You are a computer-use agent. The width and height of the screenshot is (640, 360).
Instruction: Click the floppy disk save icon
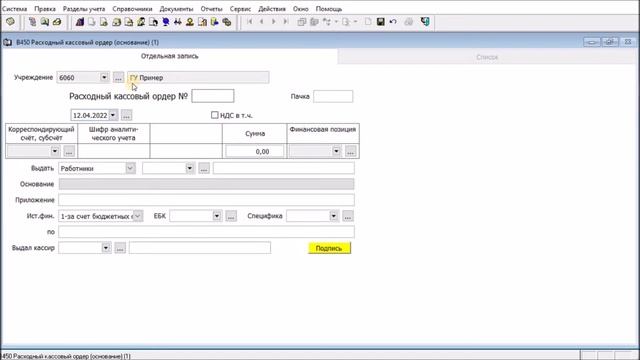(x=380, y=22)
